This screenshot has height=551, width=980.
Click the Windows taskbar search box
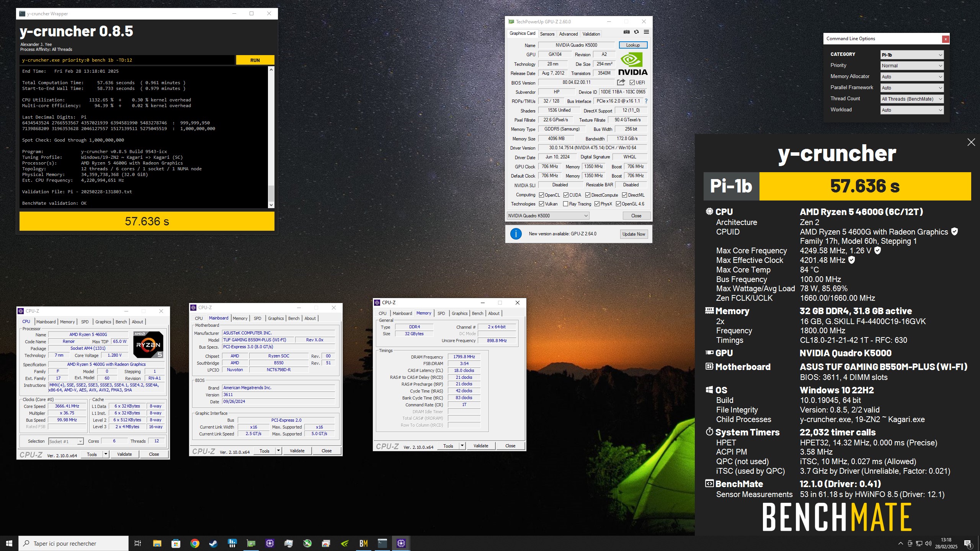point(73,543)
